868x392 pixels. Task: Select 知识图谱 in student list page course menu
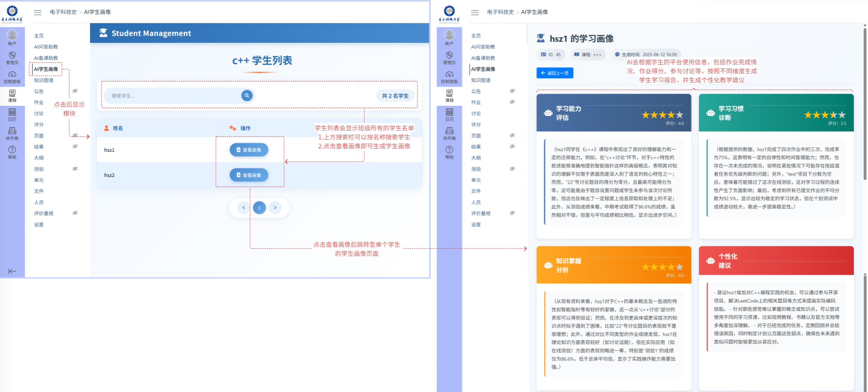click(44, 80)
